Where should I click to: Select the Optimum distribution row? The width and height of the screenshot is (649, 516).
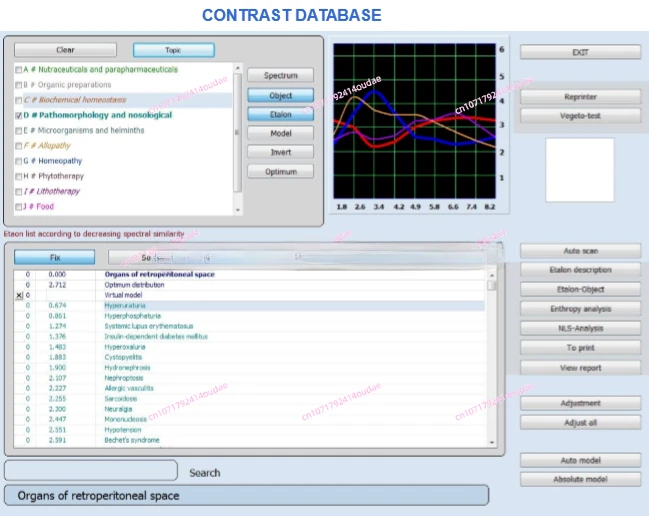250,285
